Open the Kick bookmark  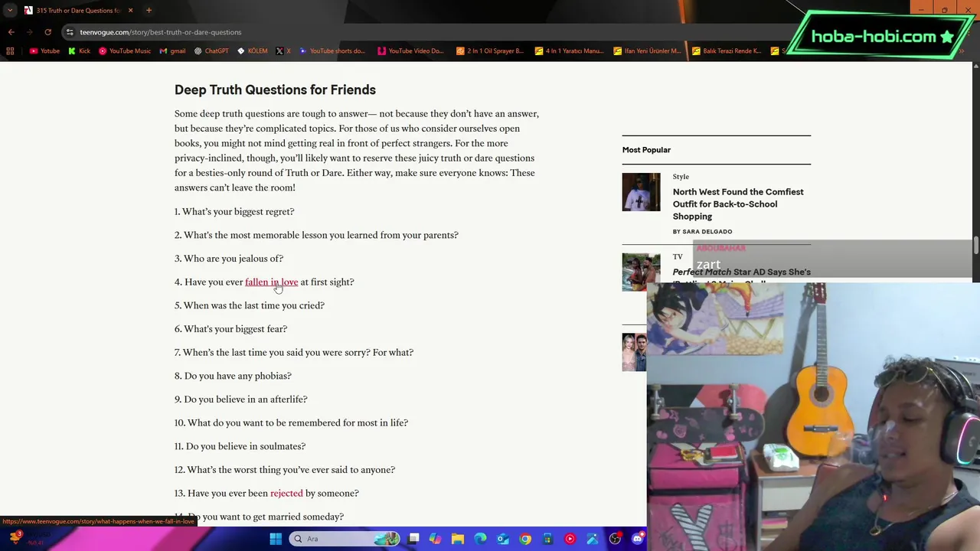click(x=79, y=51)
